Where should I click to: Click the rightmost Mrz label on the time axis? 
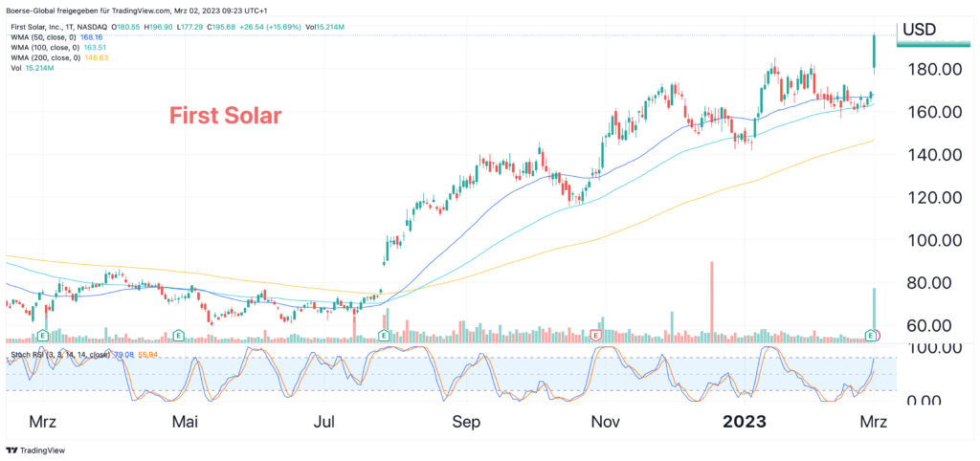pyautogui.click(x=874, y=423)
